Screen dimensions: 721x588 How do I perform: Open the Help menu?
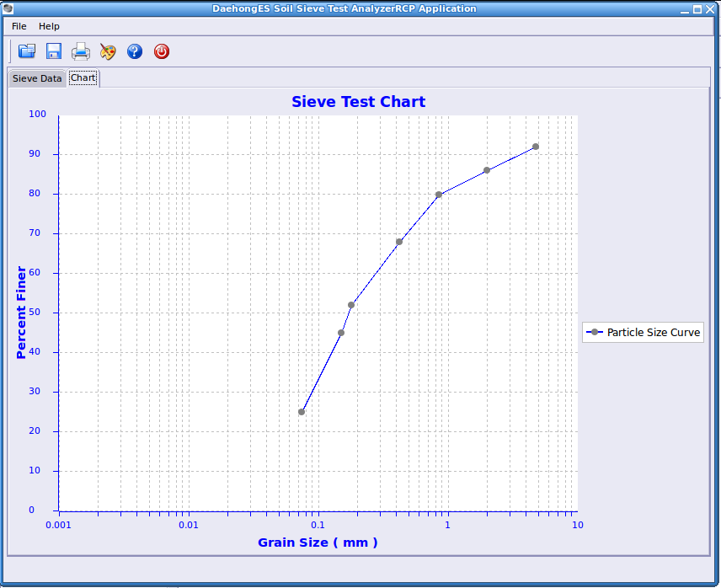(x=49, y=26)
